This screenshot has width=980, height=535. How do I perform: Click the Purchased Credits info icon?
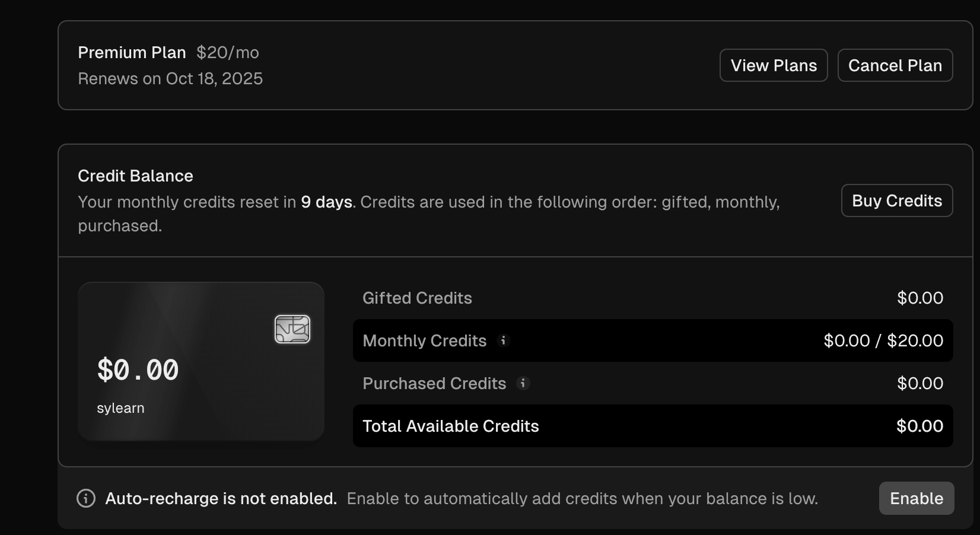coord(523,383)
